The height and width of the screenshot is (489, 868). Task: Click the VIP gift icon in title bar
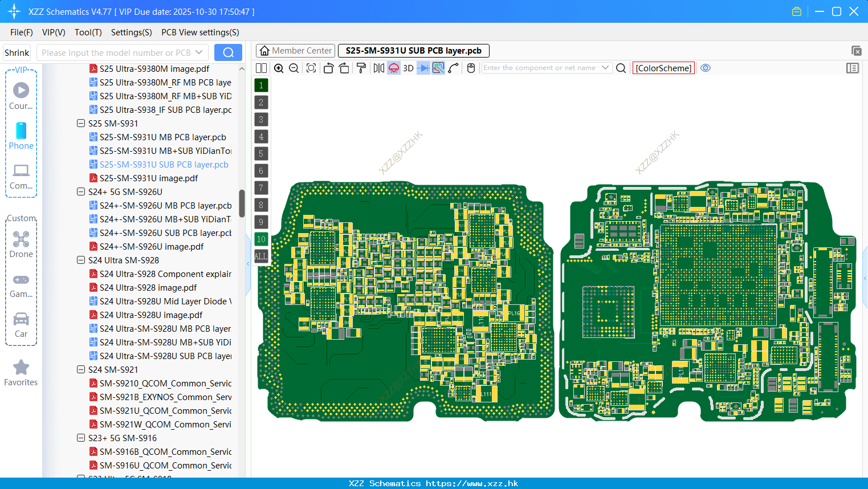797,11
